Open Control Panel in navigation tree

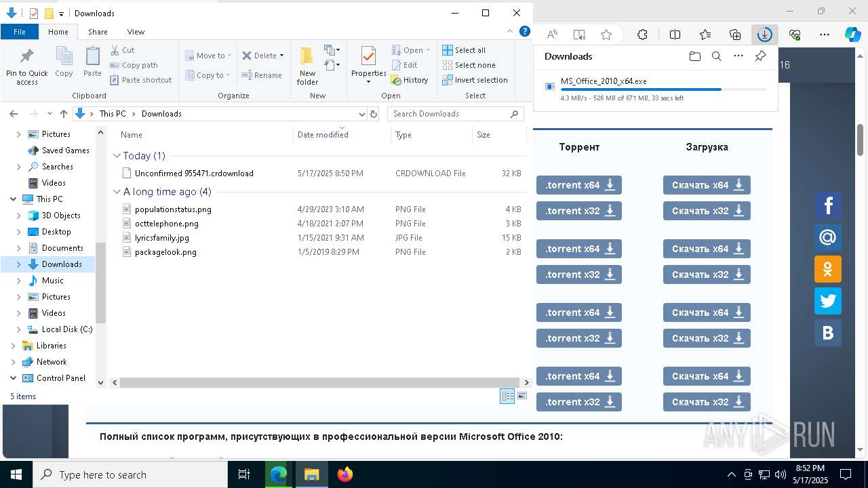tap(61, 378)
